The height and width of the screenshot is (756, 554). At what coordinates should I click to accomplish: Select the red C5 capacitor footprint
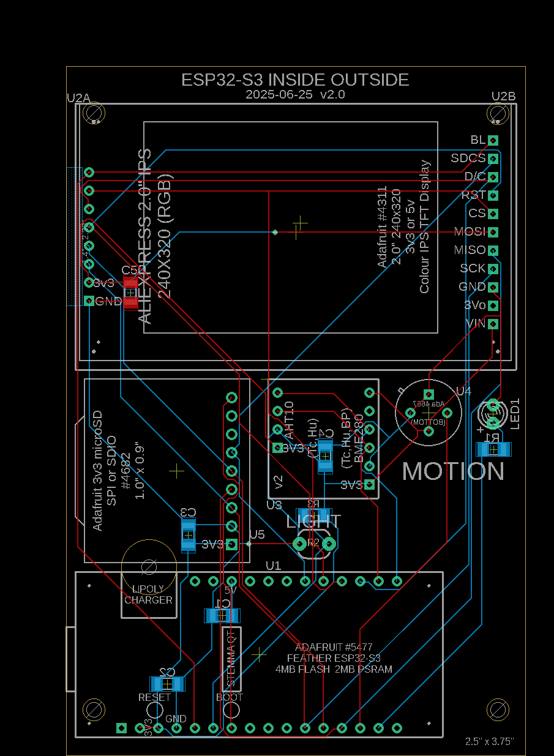pyautogui.click(x=130, y=293)
